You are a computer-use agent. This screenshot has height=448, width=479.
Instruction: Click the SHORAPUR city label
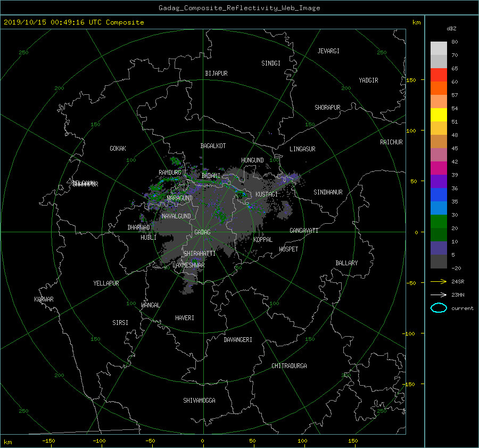[x=327, y=108]
